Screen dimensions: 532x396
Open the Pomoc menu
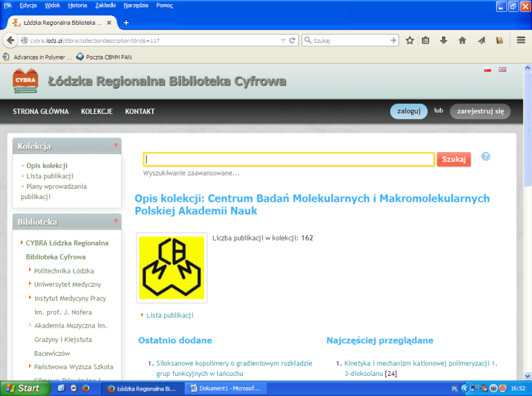(x=165, y=5)
